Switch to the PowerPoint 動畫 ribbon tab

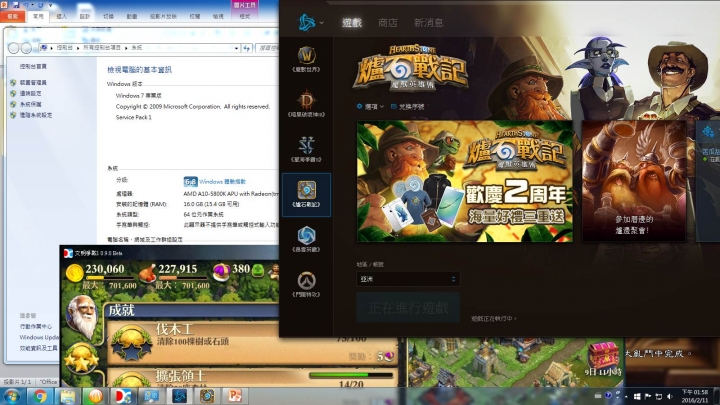pyautogui.click(x=132, y=16)
